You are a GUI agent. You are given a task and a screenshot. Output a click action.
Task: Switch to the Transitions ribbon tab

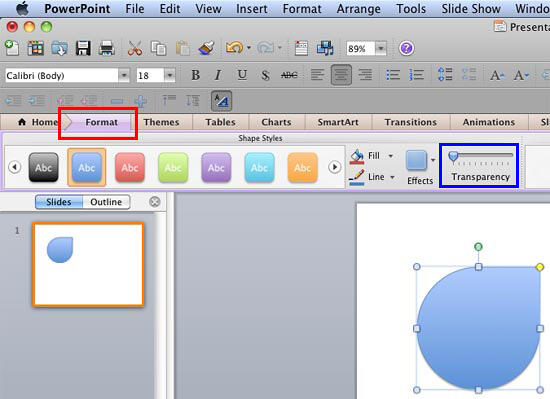point(411,122)
